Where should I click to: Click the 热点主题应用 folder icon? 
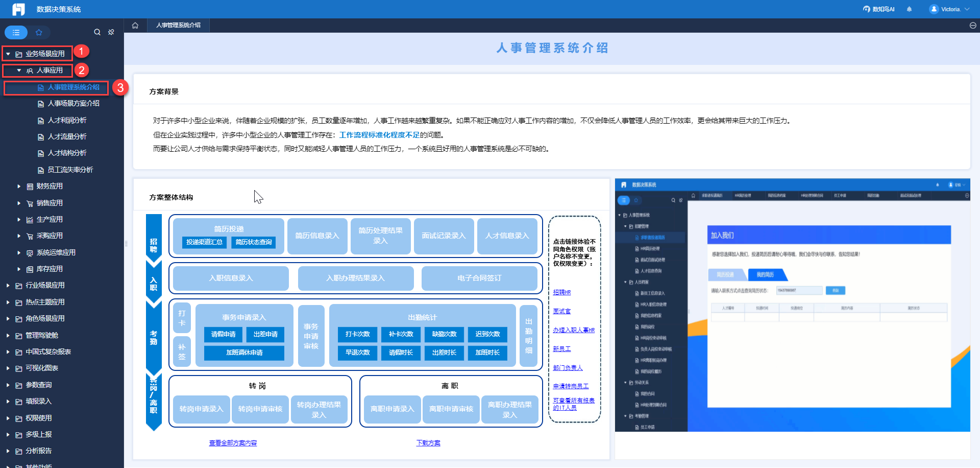19,302
